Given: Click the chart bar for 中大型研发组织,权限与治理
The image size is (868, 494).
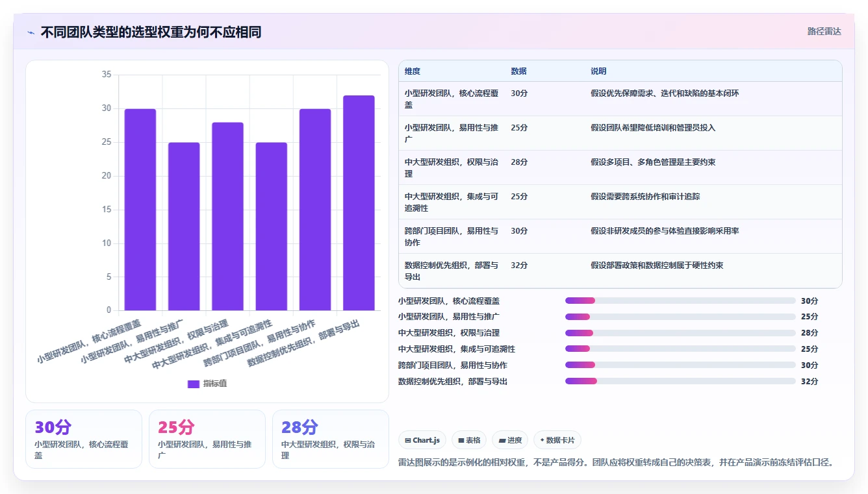Looking at the screenshot, I should pyautogui.click(x=227, y=216).
